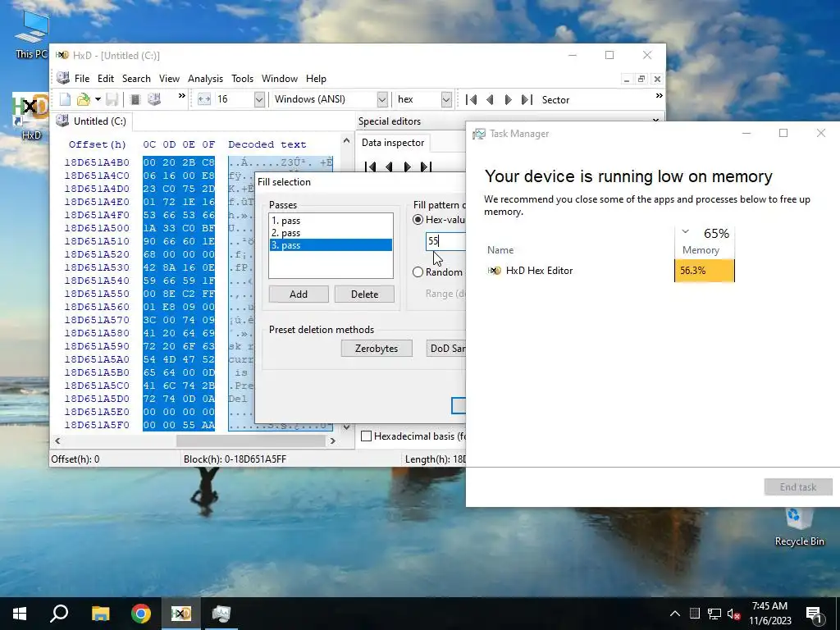
Task: Jump to last sector in toolbar
Action: [x=527, y=99]
